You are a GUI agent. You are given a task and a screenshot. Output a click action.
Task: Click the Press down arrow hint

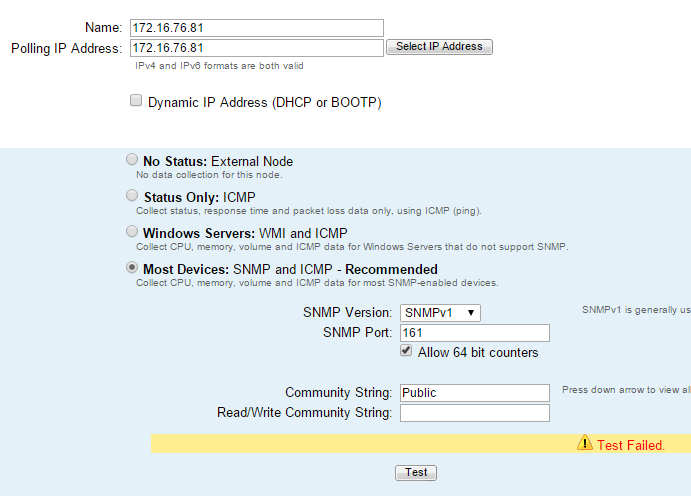click(x=626, y=390)
